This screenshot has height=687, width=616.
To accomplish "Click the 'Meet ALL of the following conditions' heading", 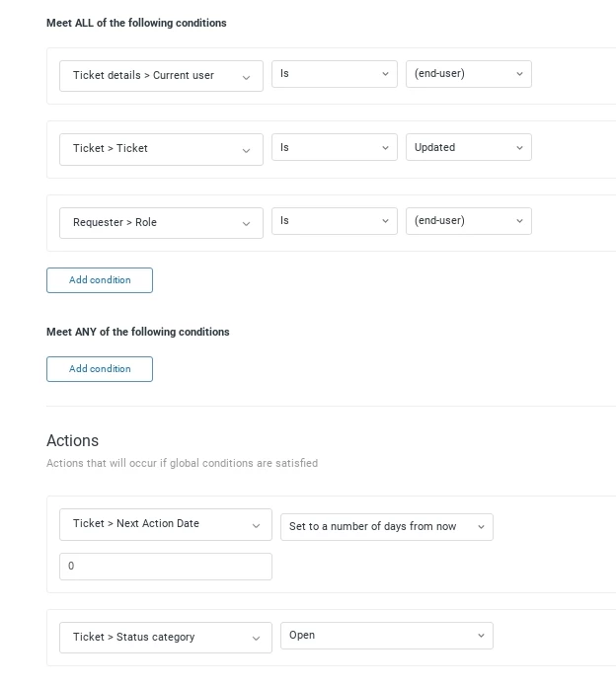I will pyautogui.click(x=136, y=23).
